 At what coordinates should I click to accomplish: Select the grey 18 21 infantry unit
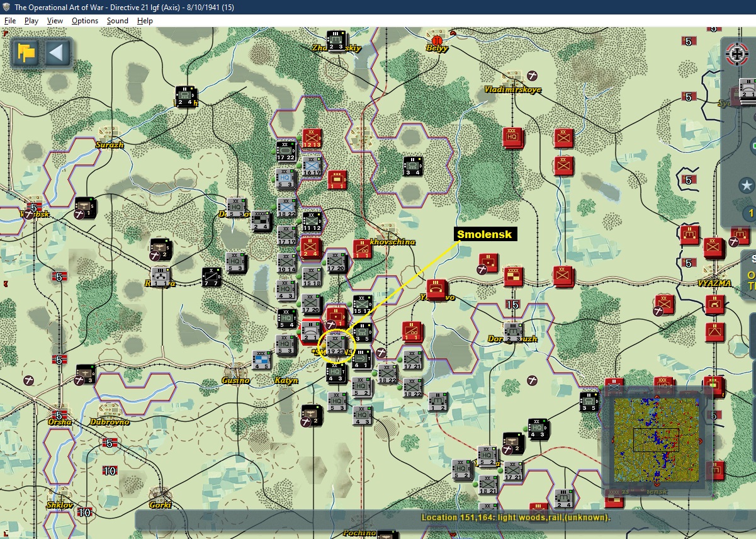click(x=488, y=483)
